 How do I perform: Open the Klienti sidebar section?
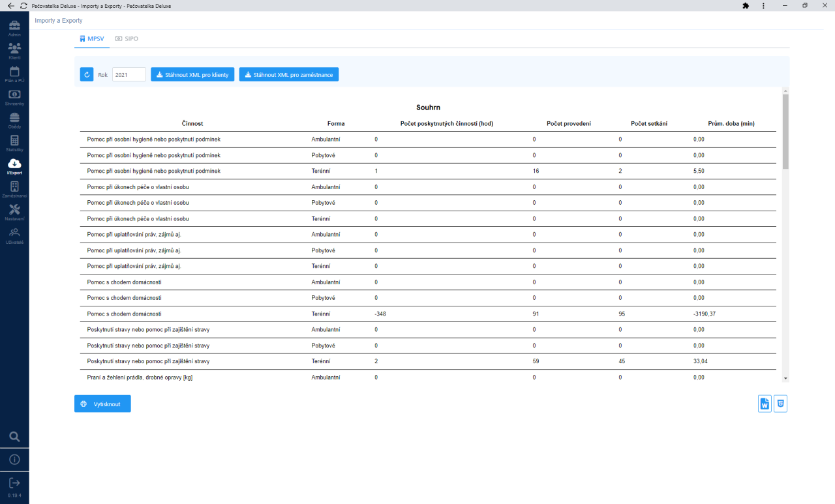14,51
